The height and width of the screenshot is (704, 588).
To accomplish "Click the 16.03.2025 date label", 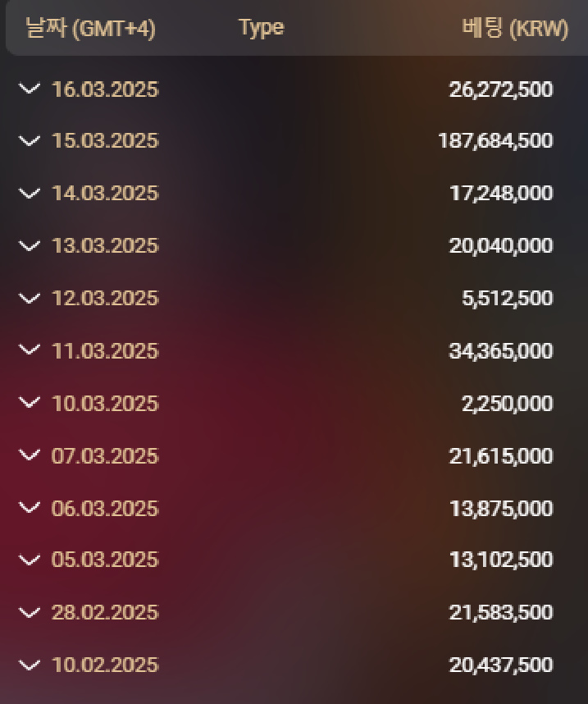I will click(104, 89).
